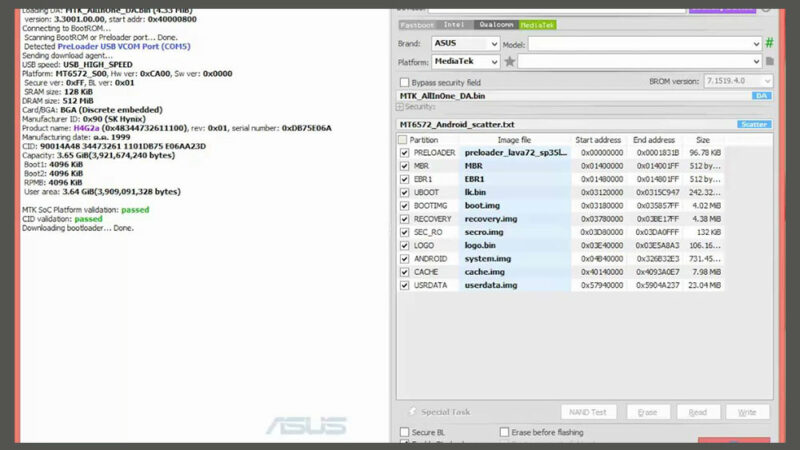This screenshot has width=800, height=450.
Task: Select the recovery.img image file cell
Action: point(515,219)
